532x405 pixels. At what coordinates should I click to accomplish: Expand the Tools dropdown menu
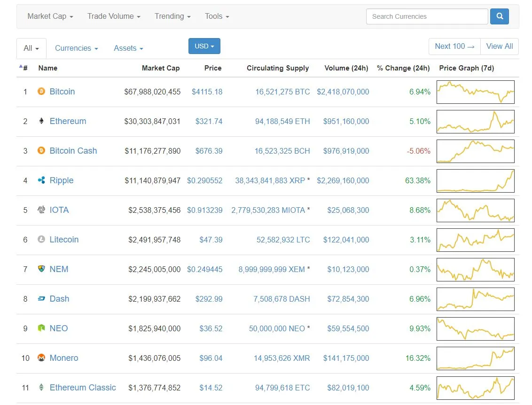[x=217, y=16]
